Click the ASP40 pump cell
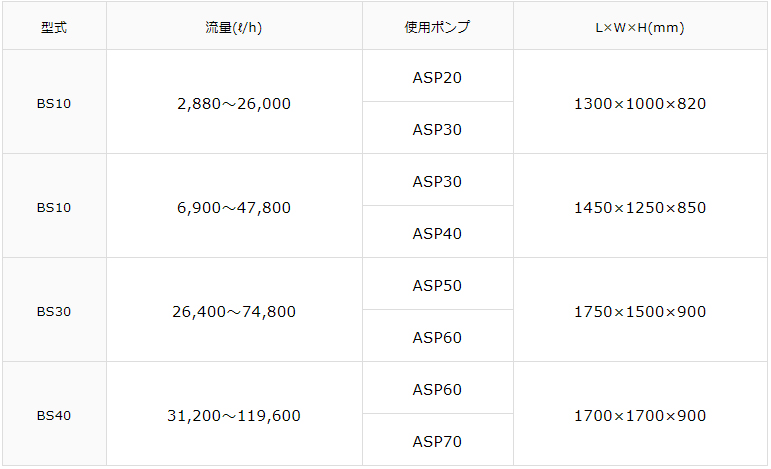 pyautogui.click(x=437, y=234)
